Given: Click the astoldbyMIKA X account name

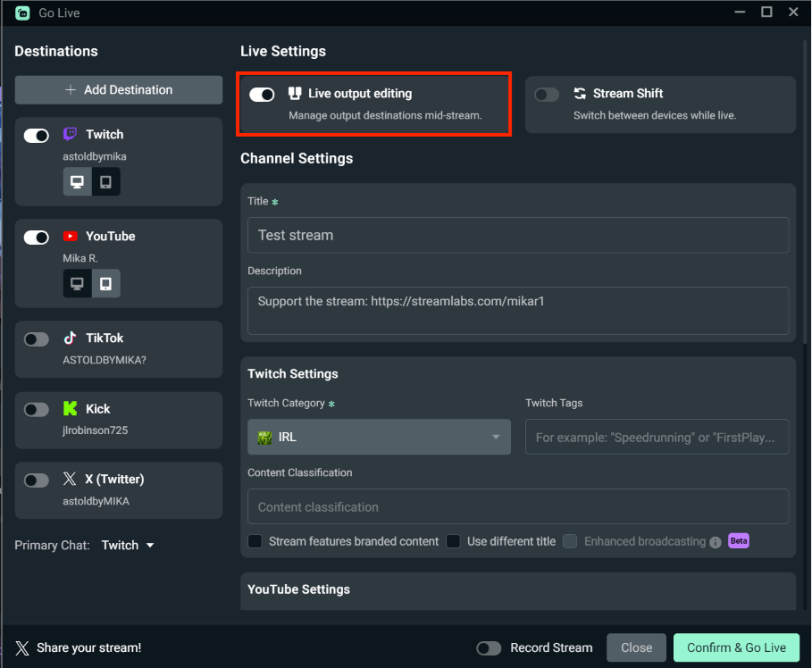Looking at the screenshot, I should pyautogui.click(x=96, y=501).
